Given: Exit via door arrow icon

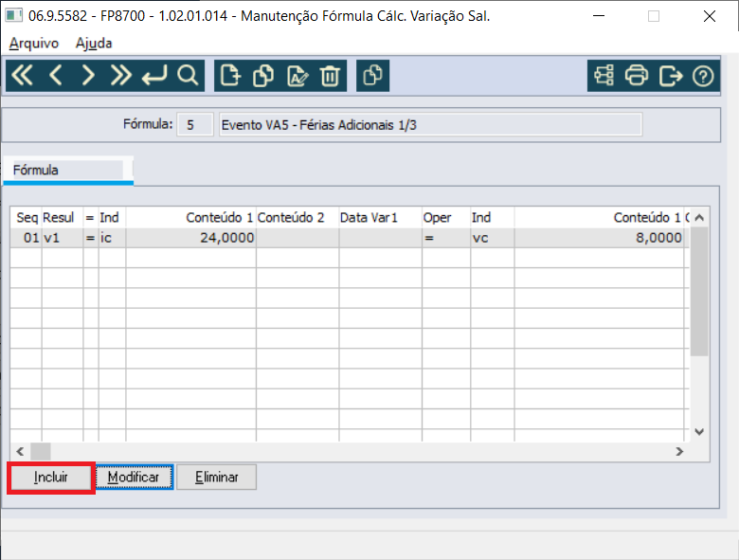Looking at the screenshot, I should point(671,76).
